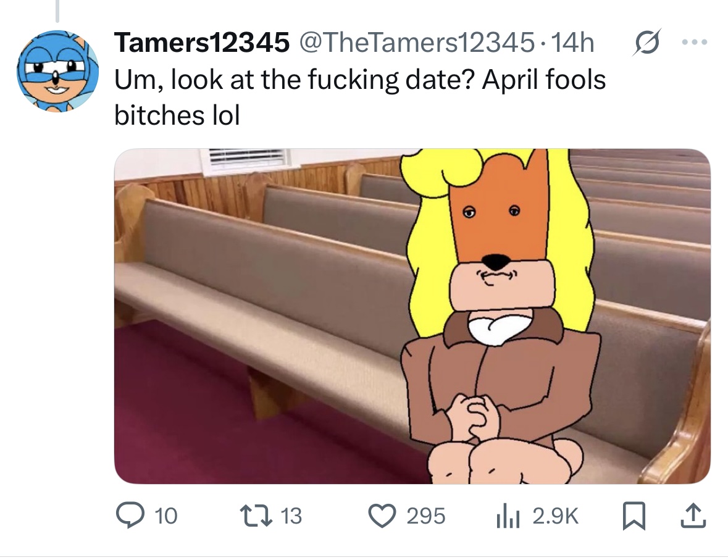Open the three-dot more options menu
Screen dimensions: 728x560
[x=695, y=42]
